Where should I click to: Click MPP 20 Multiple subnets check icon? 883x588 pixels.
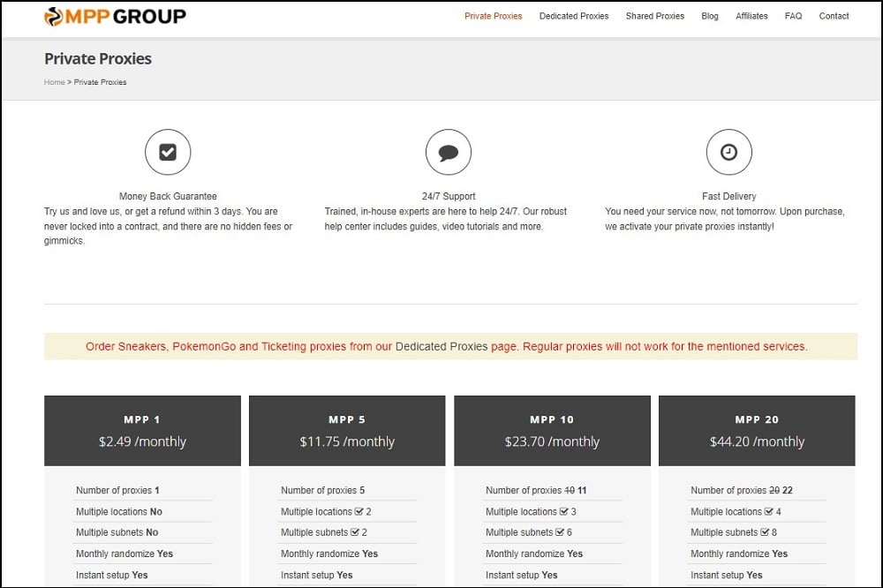click(765, 531)
